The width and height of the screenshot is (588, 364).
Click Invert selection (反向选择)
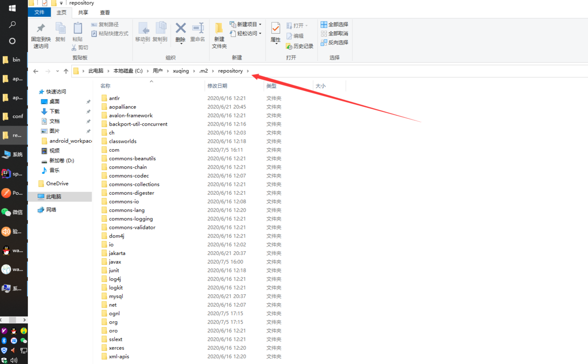click(334, 43)
